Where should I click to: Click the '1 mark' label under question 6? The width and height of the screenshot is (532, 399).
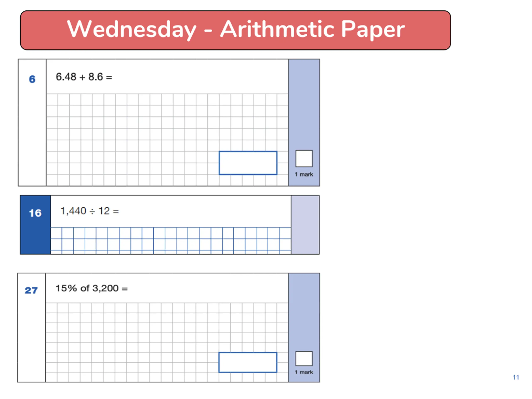point(304,174)
